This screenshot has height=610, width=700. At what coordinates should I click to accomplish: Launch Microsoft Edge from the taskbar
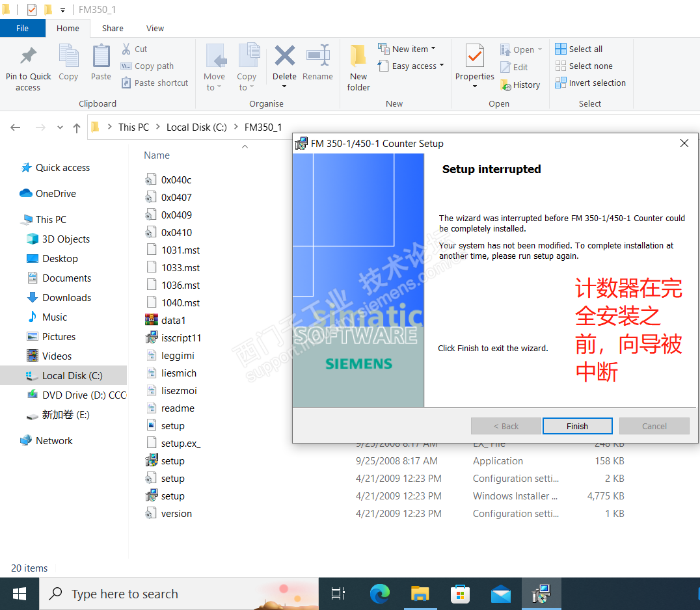[x=379, y=594]
